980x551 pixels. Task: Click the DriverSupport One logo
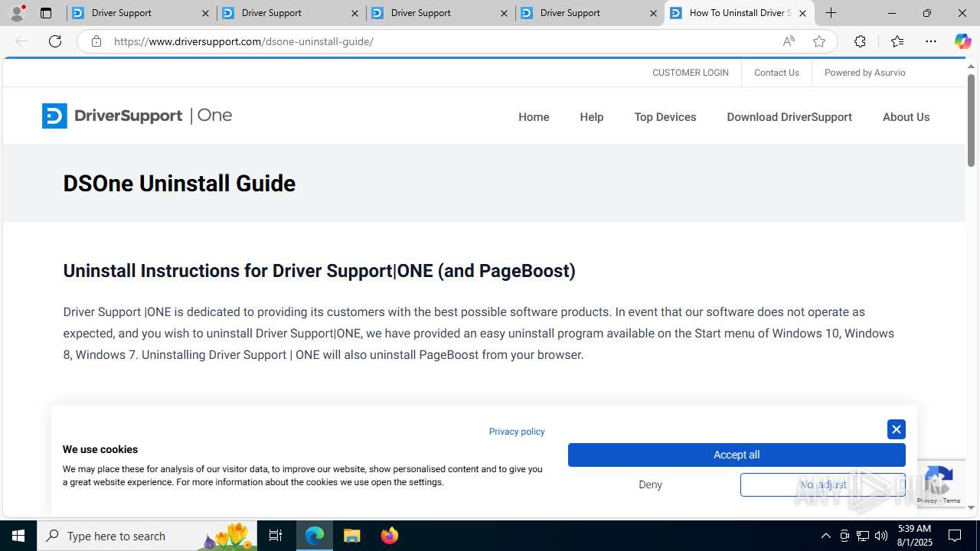(137, 116)
